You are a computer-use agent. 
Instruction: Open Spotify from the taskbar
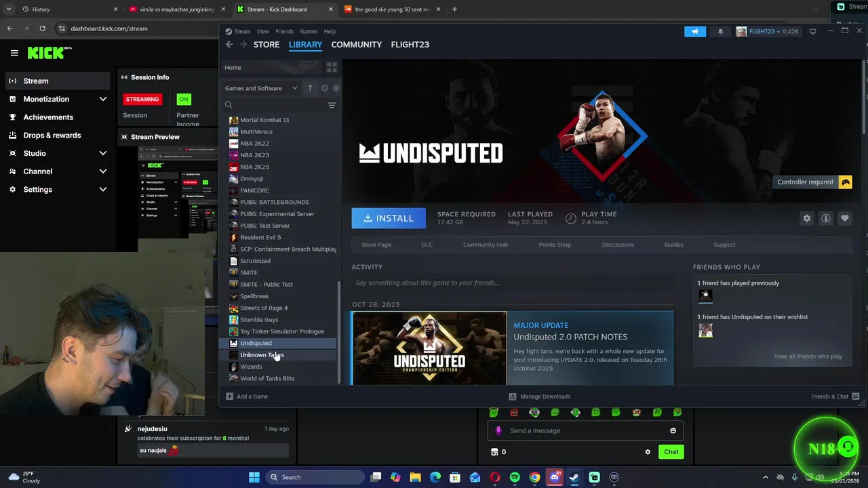515,477
